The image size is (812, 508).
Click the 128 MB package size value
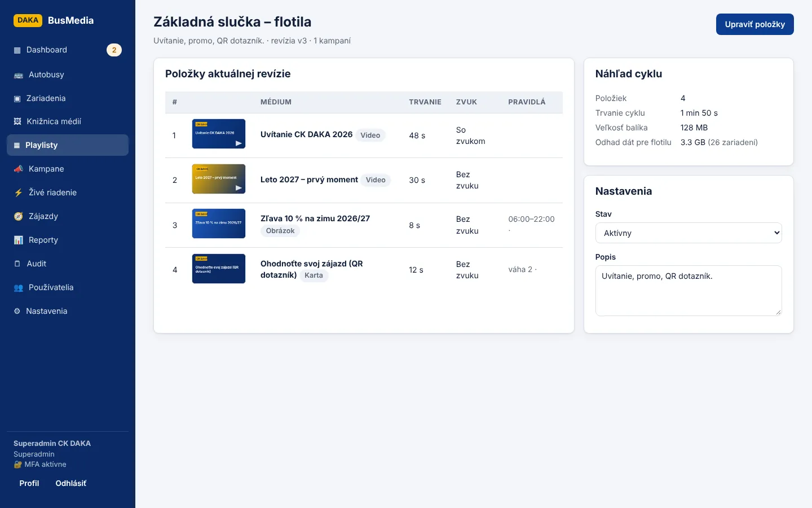coord(694,128)
